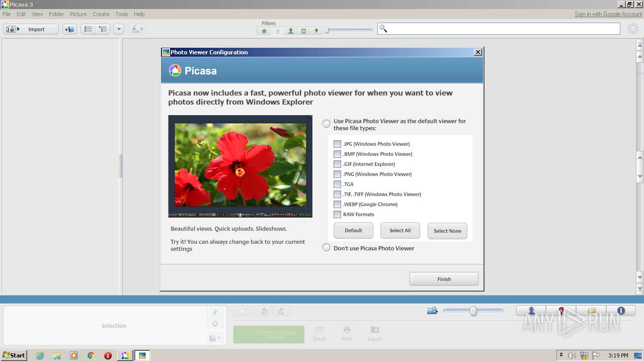Check the RAW Formats checkbox
The width and height of the screenshot is (644, 362).
[x=337, y=214]
